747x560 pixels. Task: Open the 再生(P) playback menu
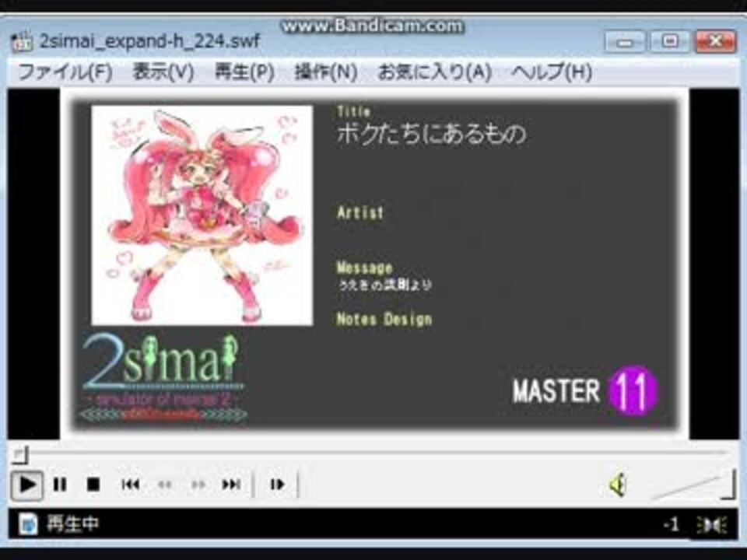[x=244, y=73]
